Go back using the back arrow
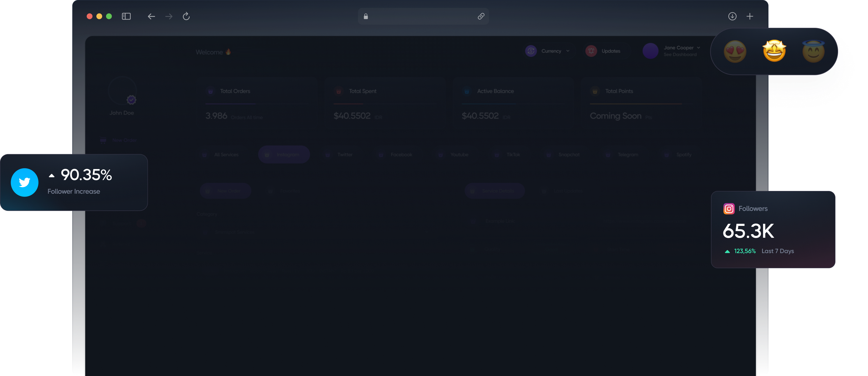 coord(151,16)
